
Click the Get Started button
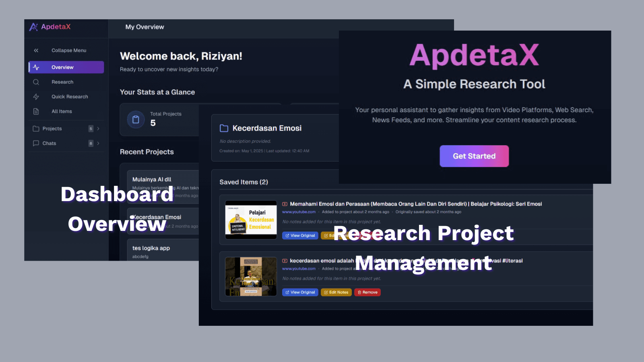pyautogui.click(x=474, y=156)
